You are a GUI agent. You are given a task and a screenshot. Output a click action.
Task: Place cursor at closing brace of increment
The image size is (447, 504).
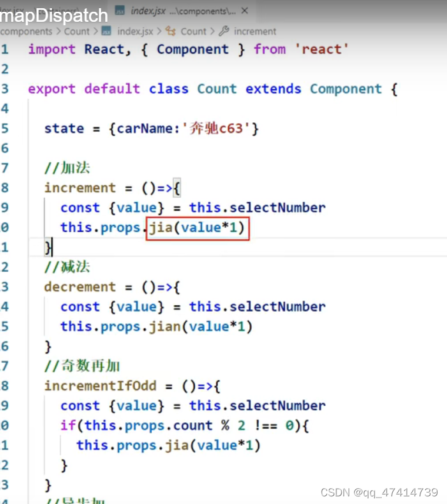pyautogui.click(x=48, y=248)
